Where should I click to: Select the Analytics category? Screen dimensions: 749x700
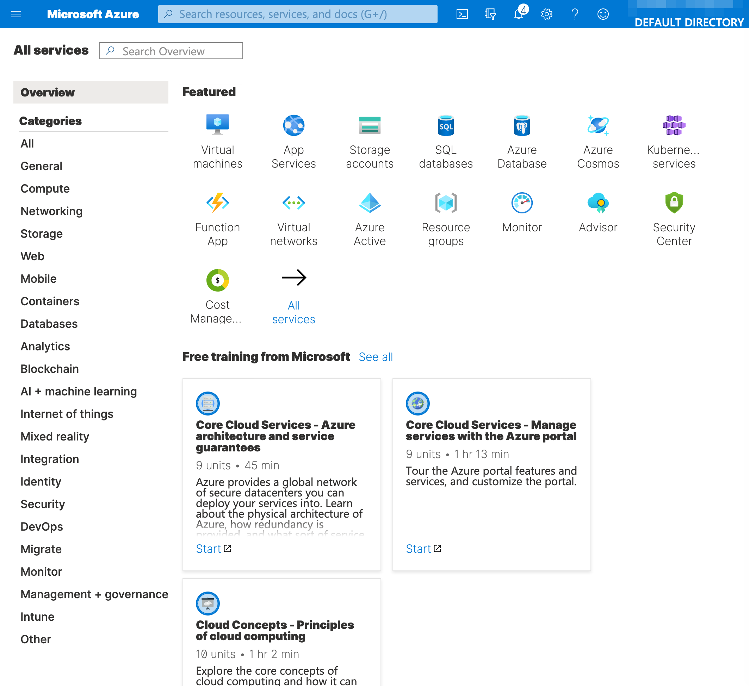[45, 346]
